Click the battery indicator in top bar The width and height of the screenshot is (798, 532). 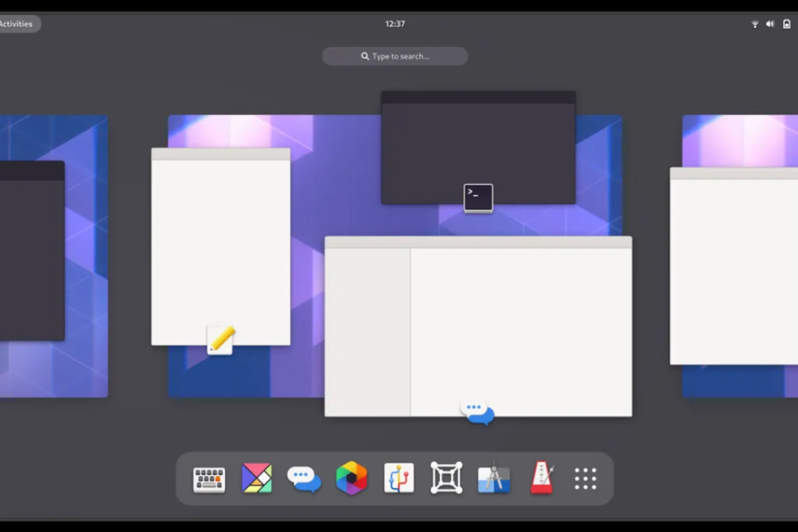tap(786, 24)
